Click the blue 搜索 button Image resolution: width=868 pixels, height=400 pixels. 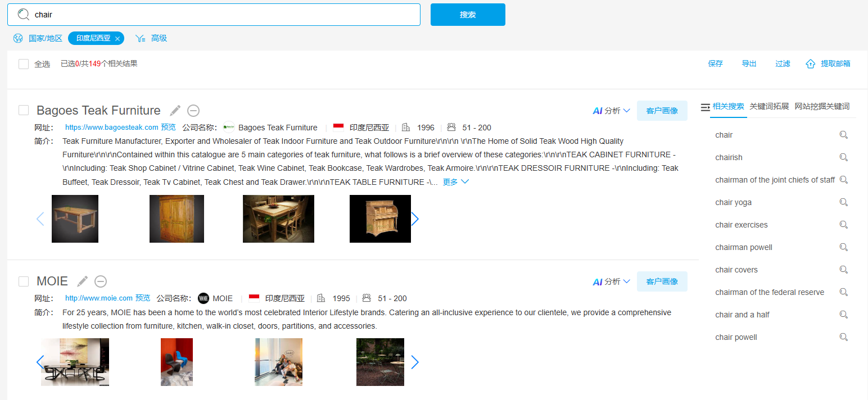468,15
